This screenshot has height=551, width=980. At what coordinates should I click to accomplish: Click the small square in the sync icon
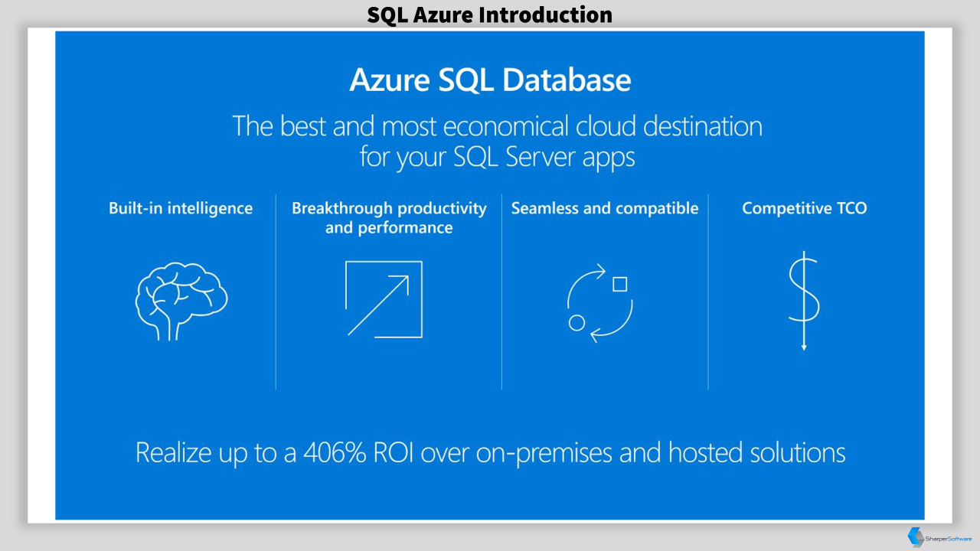point(620,285)
